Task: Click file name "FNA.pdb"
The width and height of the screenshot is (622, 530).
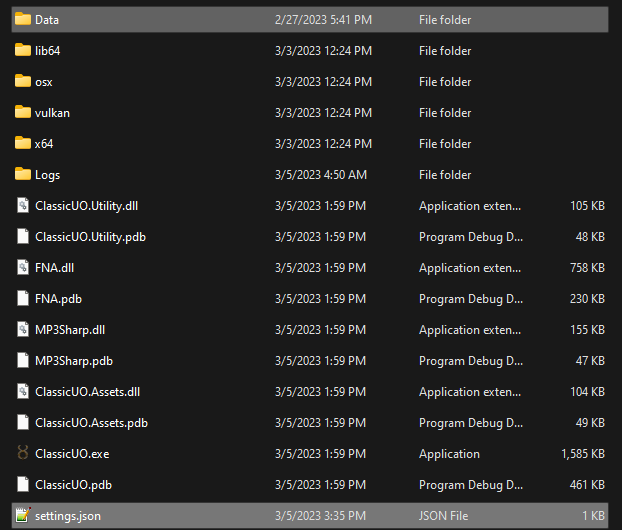Action: click(x=58, y=299)
